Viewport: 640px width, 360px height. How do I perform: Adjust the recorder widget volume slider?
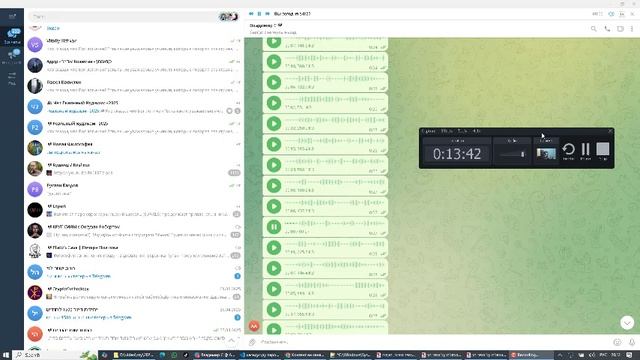pos(513,154)
